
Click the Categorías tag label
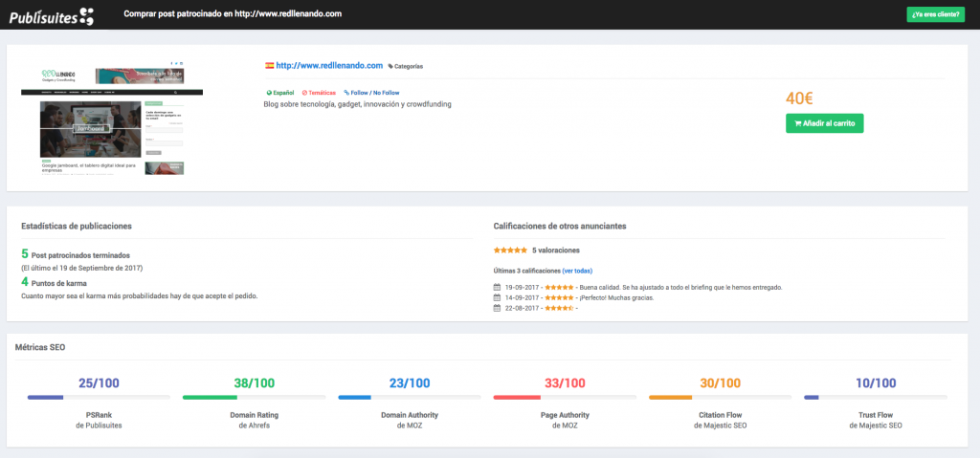coord(406,66)
